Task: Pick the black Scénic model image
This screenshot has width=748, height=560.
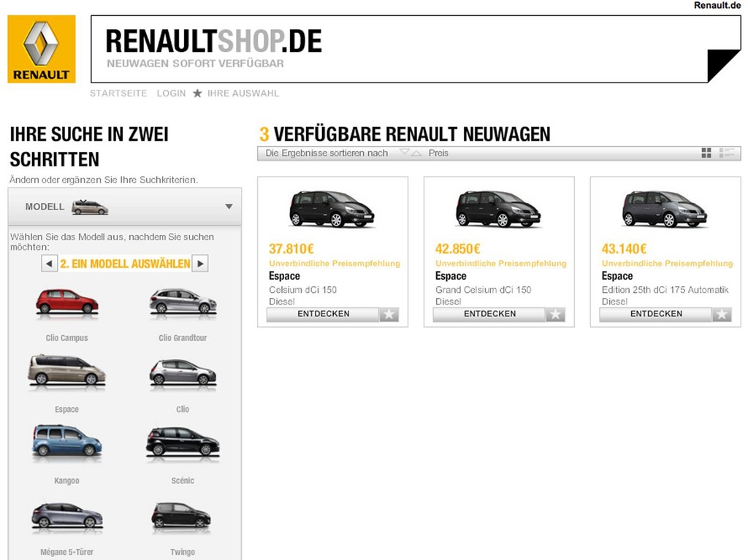Action: (183, 442)
